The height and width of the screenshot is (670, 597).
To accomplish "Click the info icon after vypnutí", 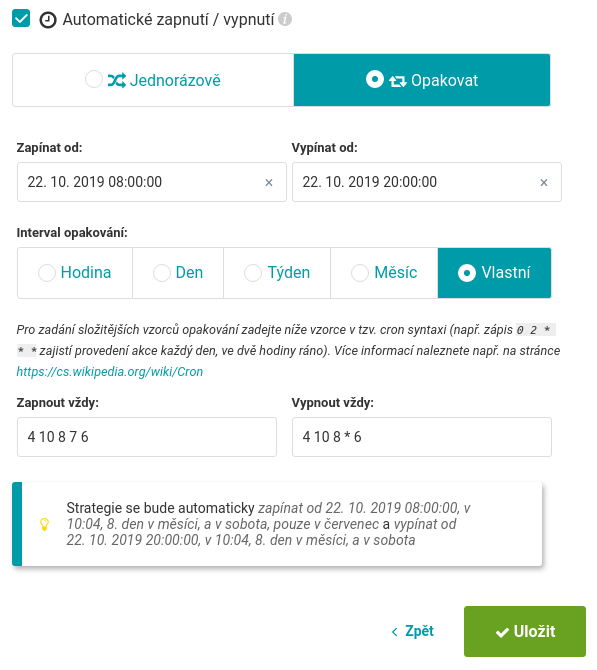I will (285, 19).
